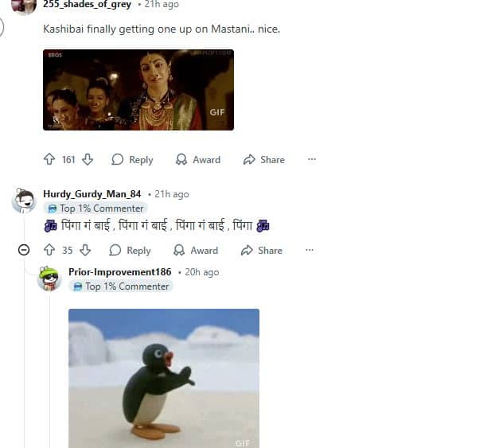Screen dimensions: 499x448
Task: Downvote the comment with 35 points
Action: (x=85, y=250)
